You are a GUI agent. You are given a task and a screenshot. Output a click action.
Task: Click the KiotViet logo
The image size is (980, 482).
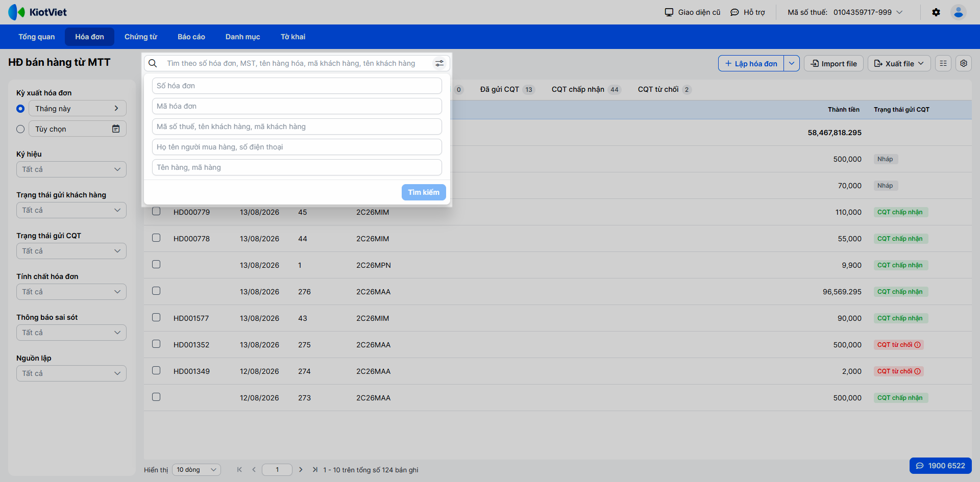(38, 12)
